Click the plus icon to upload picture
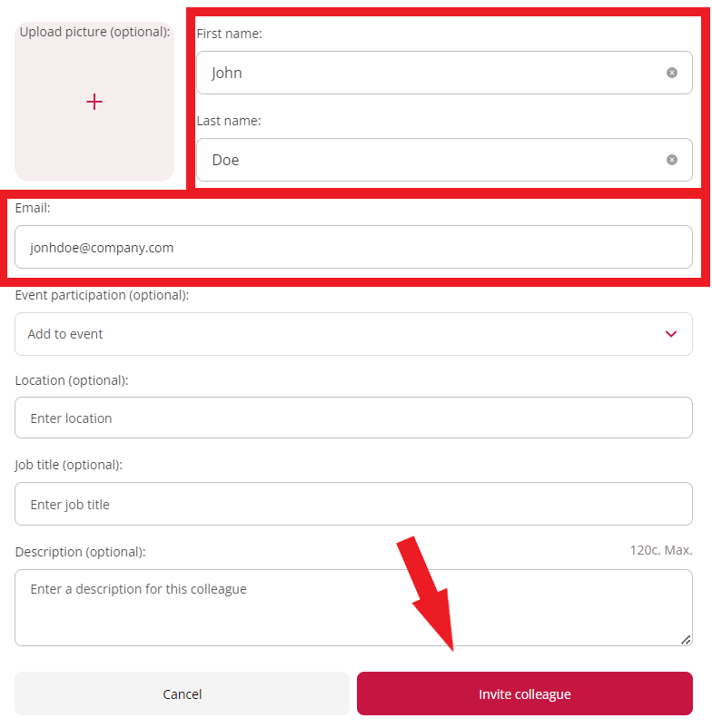Screen dimensions: 712x728 (94, 102)
